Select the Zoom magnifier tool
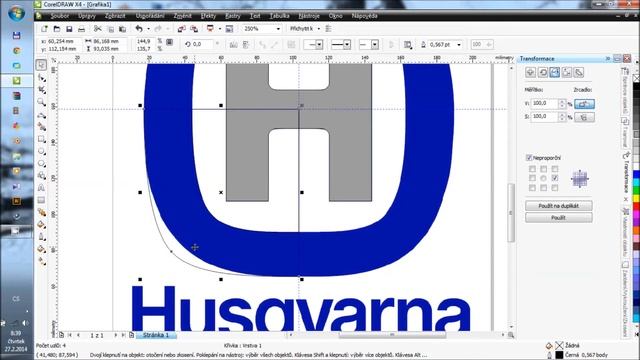The height and width of the screenshot is (360, 640). [41, 102]
